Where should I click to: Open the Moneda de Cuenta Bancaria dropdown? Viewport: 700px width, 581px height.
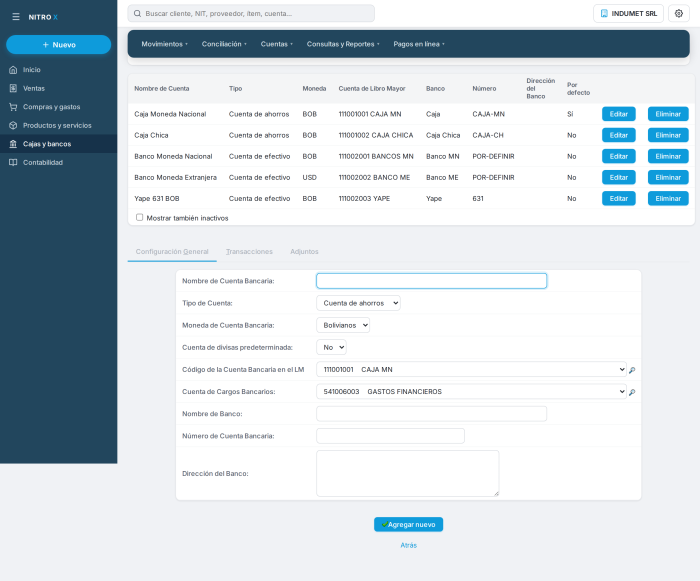point(343,325)
